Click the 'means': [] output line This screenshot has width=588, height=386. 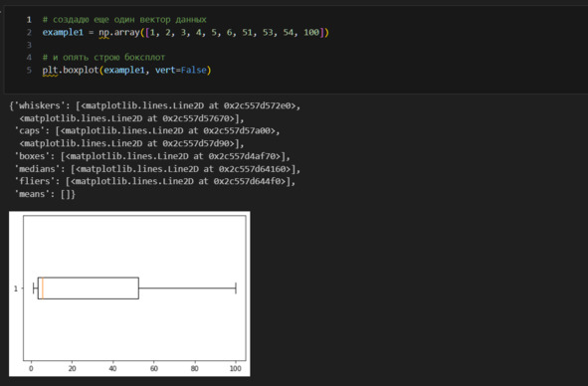pyautogui.click(x=45, y=194)
